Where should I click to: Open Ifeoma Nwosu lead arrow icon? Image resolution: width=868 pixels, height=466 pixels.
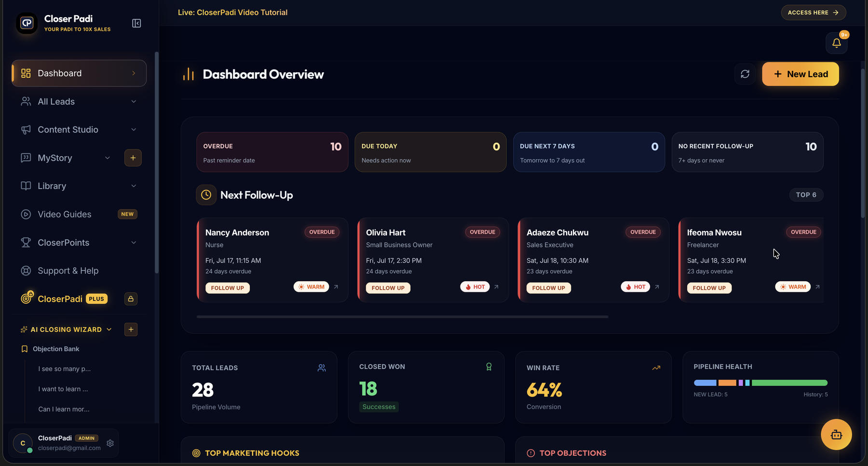click(x=817, y=287)
